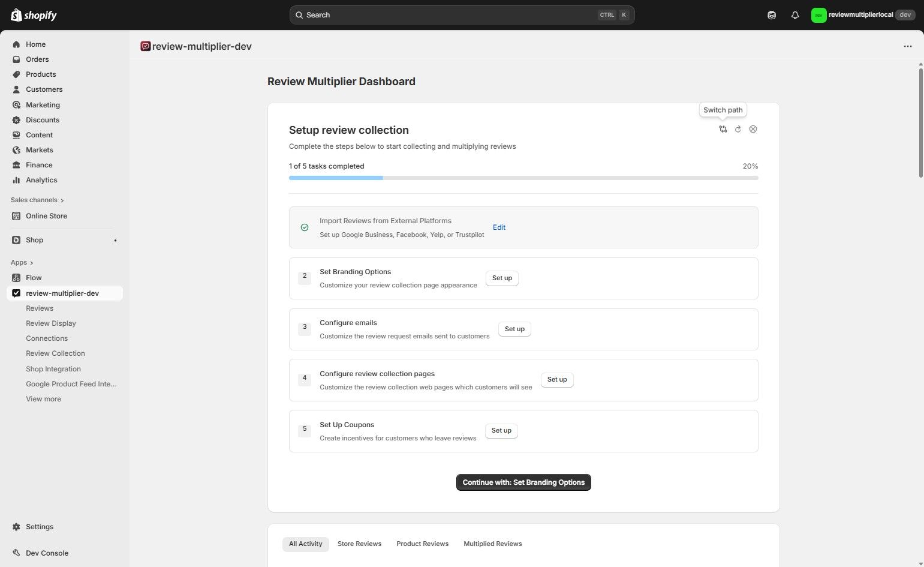Dismiss the setup guide via circled X icon
This screenshot has height=567, width=924.
click(x=753, y=129)
